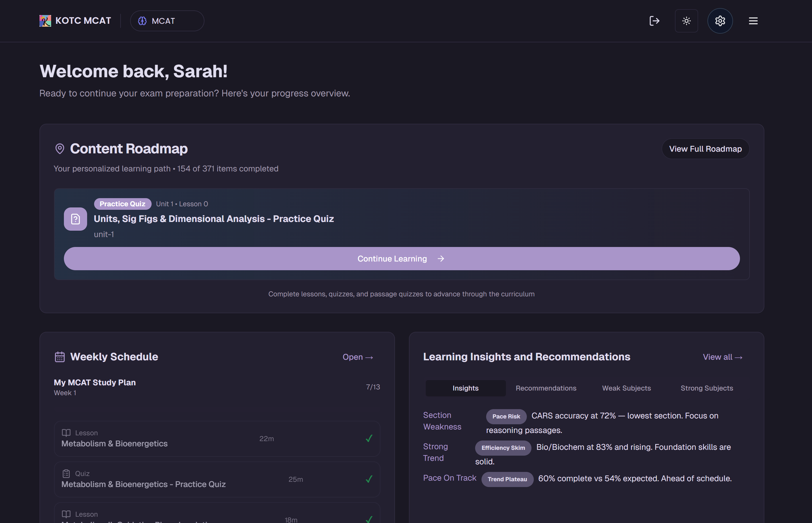The image size is (812, 523).
Task: Click the map pin icon beside Content Roadmap
Action: coord(59,149)
